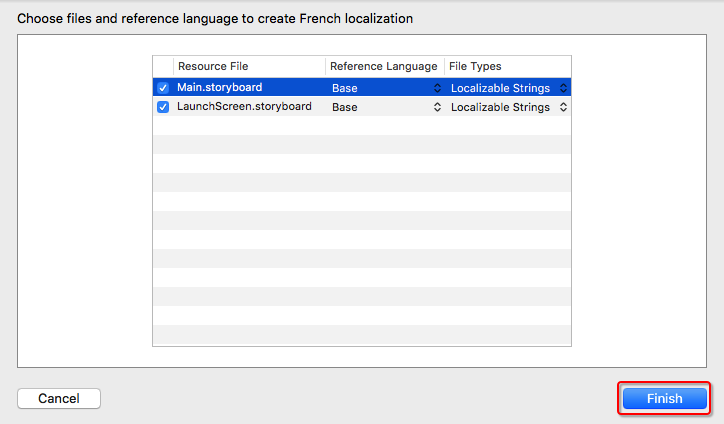Open Reference Language dropdown for LaunchScreen.storyboard
The image size is (724, 424).
[385, 107]
